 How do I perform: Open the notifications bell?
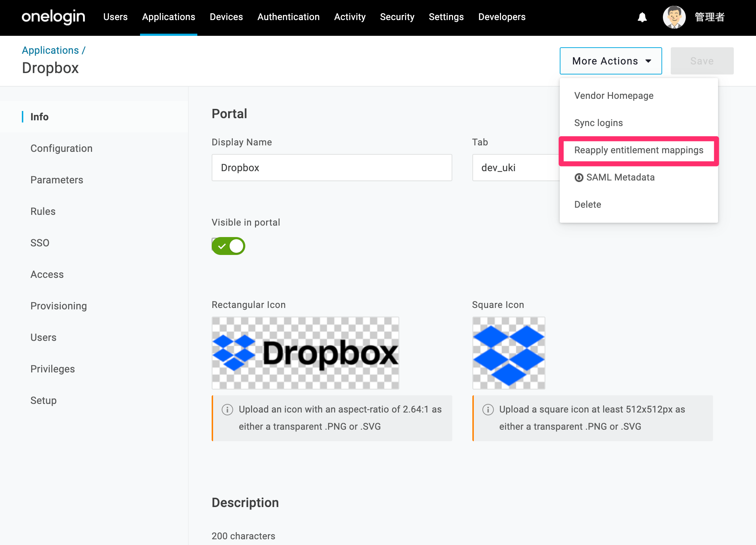(x=642, y=17)
